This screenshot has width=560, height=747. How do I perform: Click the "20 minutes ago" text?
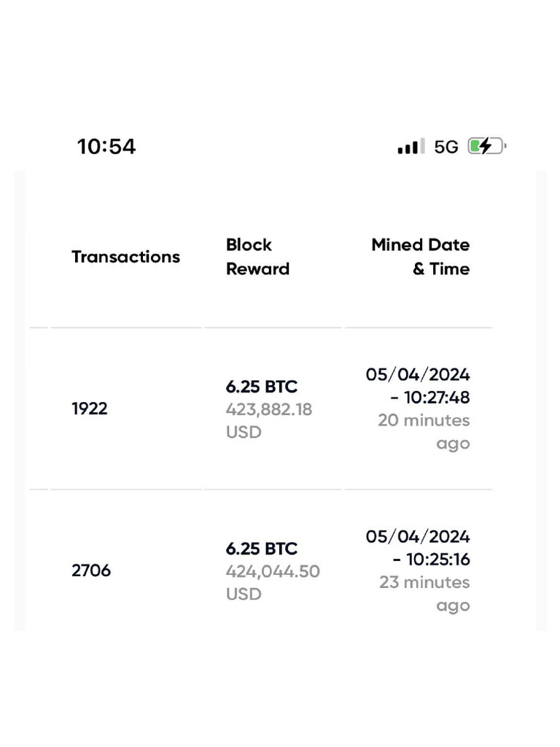coord(424,431)
